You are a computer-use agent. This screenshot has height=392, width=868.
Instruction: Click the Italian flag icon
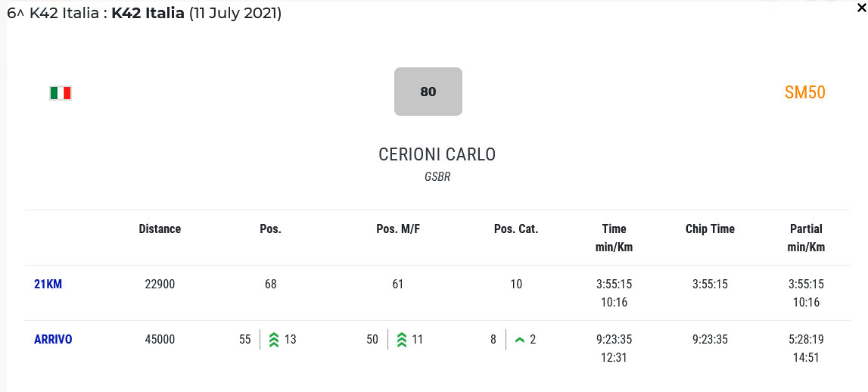pyautogui.click(x=61, y=93)
